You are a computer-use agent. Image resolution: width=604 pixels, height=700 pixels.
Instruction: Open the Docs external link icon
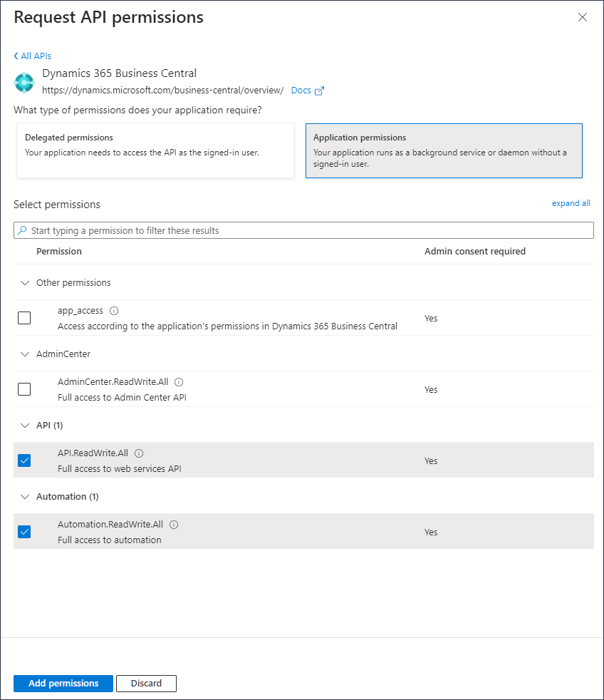coord(319,91)
